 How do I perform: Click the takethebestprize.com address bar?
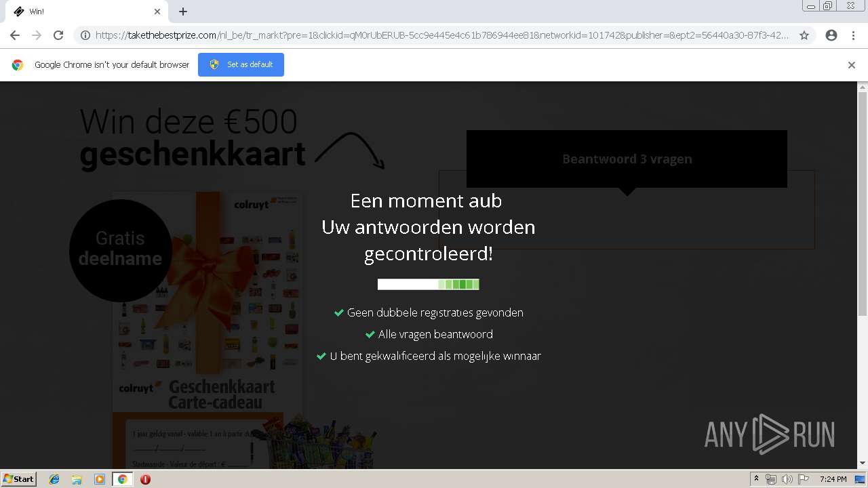coord(442,35)
